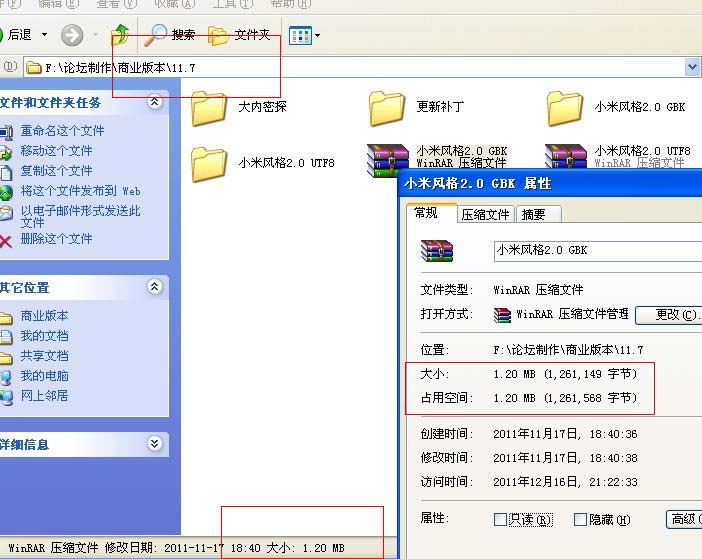Switch to the 摘要 tab
Image resolution: width=702 pixels, height=559 pixels.
pyautogui.click(x=538, y=214)
